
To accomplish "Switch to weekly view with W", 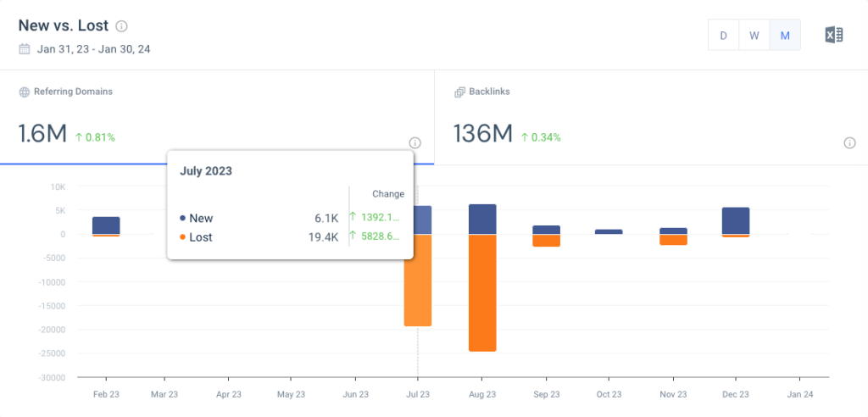I will click(x=754, y=36).
